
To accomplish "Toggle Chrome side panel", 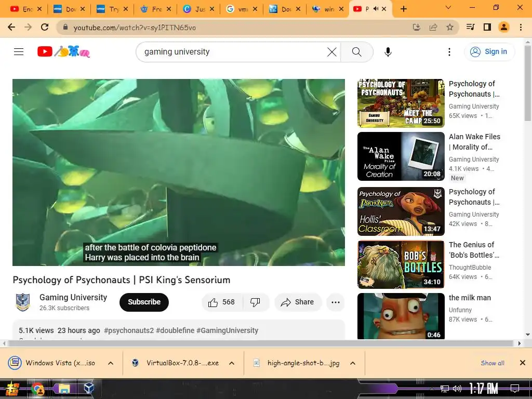I will click(487, 27).
